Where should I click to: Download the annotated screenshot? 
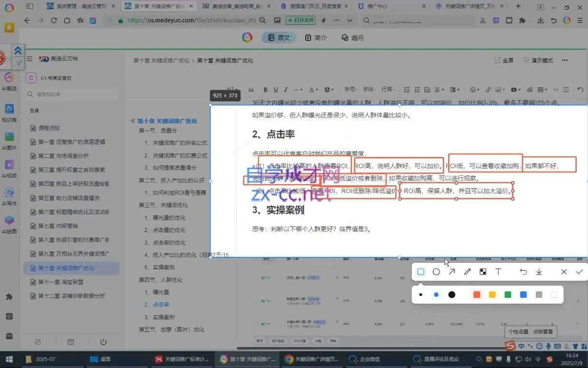click(x=539, y=271)
